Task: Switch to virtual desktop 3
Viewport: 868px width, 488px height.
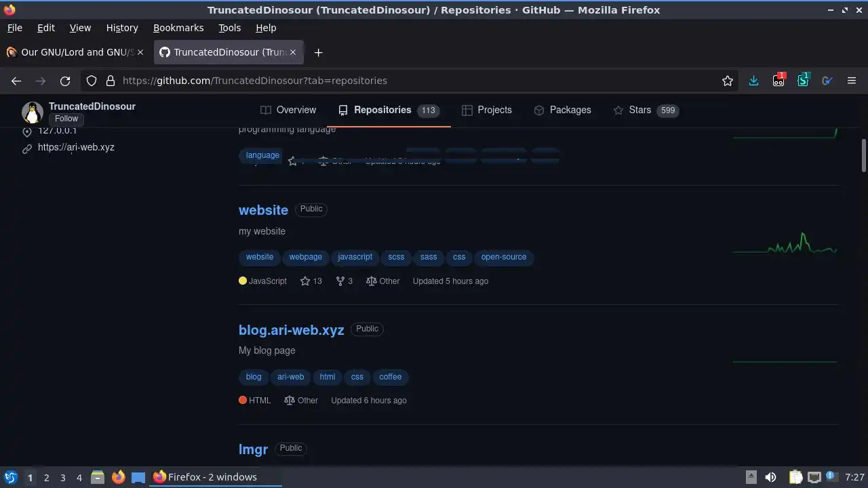Action: pyautogui.click(x=62, y=477)
